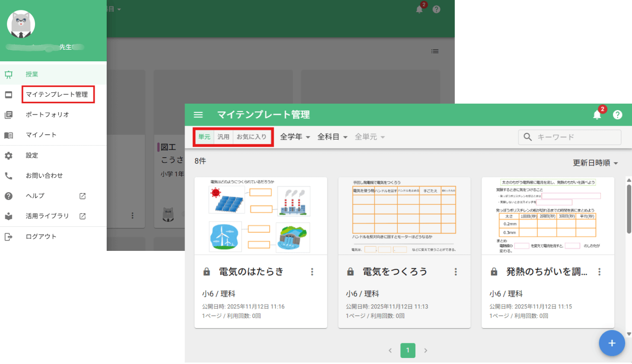Click the notification bell with badge 2

pos(597,114)
